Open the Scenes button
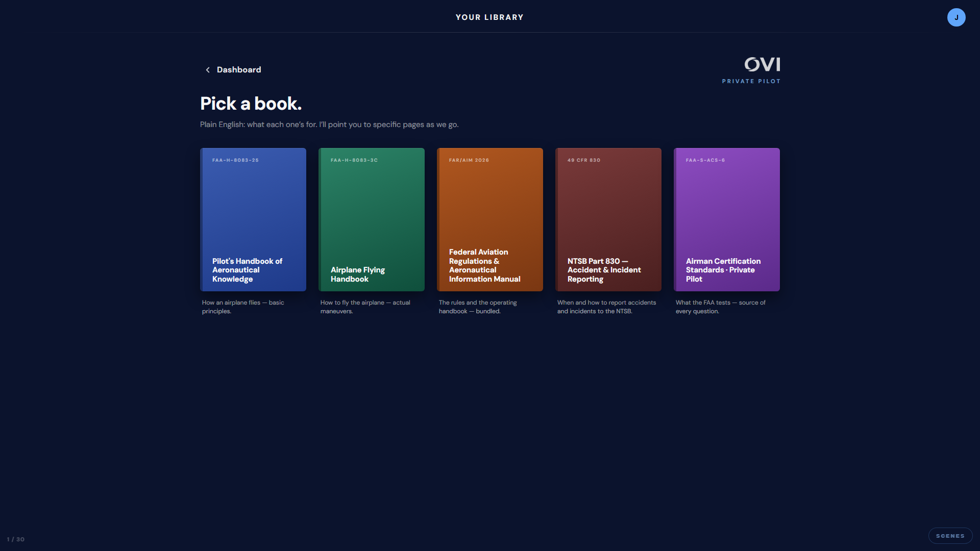The height and width of the screenshot is (551, 980). (x=950, y=536)
